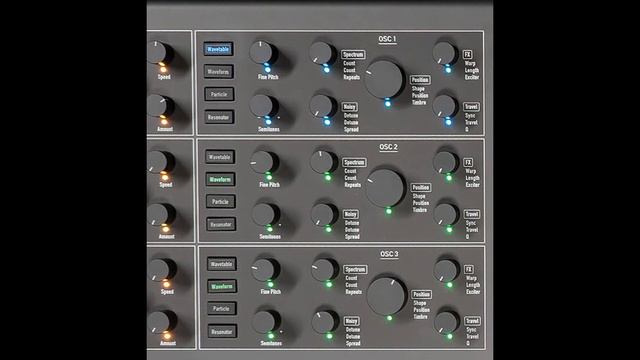
Task: Click the boxed FX label in OSC 2
Action: (x=468, y=162)
